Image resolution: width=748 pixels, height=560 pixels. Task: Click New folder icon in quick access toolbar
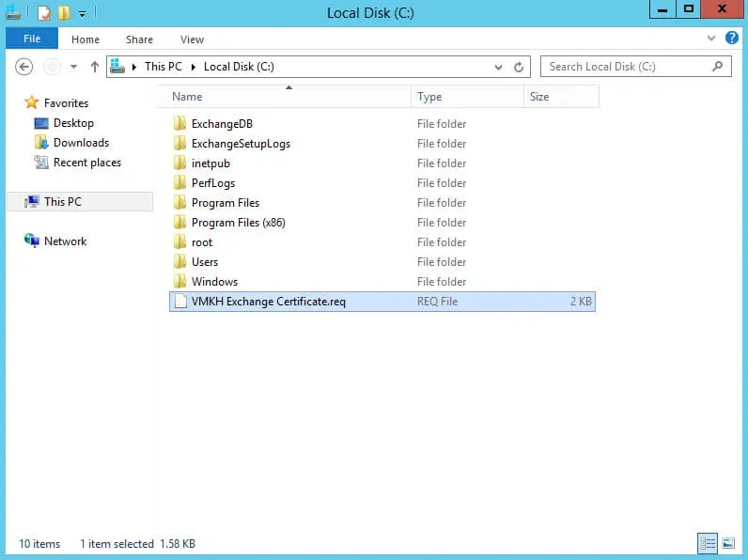pos(64,13)
